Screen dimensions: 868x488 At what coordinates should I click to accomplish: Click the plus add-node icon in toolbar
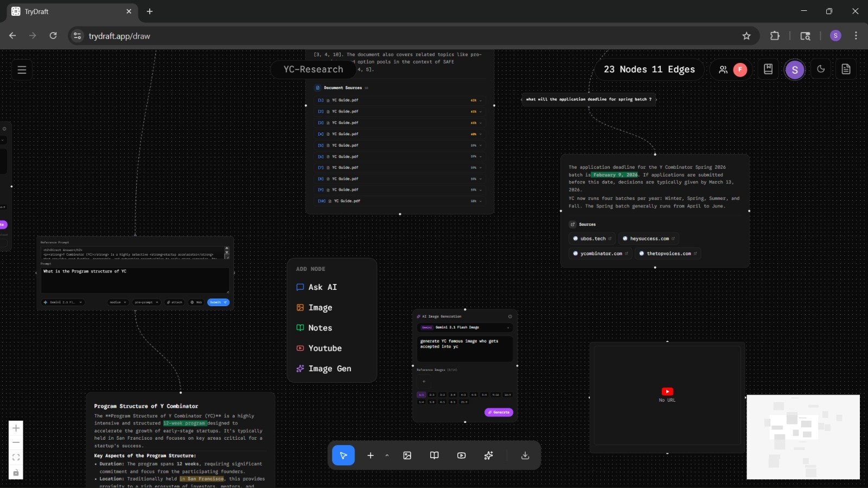pos(371,455)
